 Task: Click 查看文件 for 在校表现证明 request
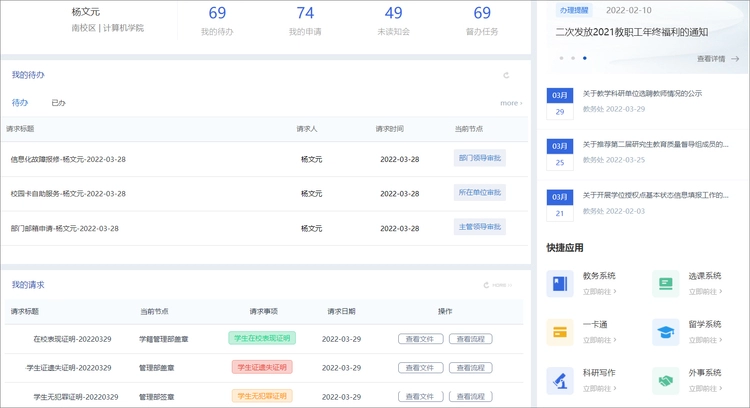(x=420, y=339)
